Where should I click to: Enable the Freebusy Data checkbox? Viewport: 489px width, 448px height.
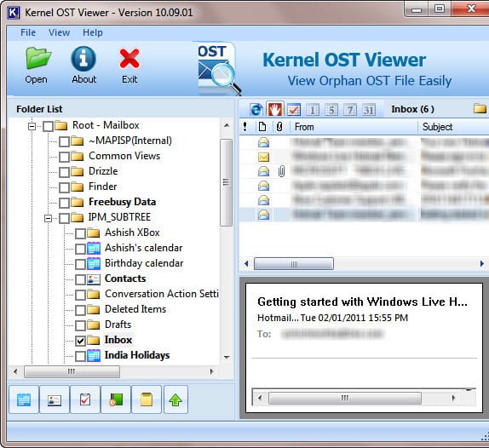point(64,203)
